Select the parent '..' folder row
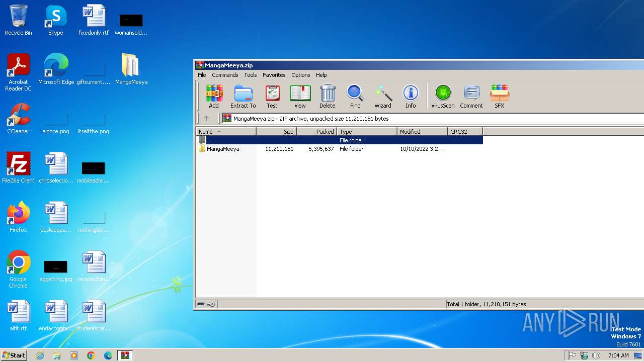Viewport: 644px width, 362px height. click(340, 140)
